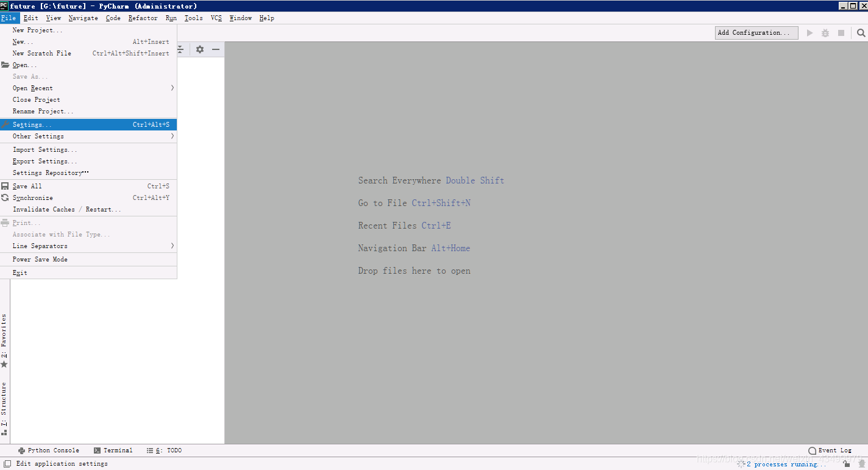Click the Structure panel icon on left strip
The image size is (868, 470).
[4, 433]
